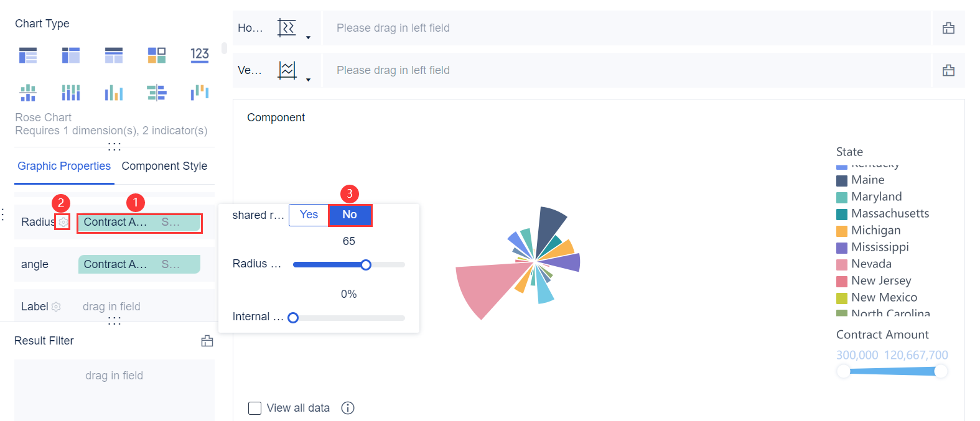980x421 pixels.
Task: Select Yes for shared radius
Action: [x=308, y=215]
